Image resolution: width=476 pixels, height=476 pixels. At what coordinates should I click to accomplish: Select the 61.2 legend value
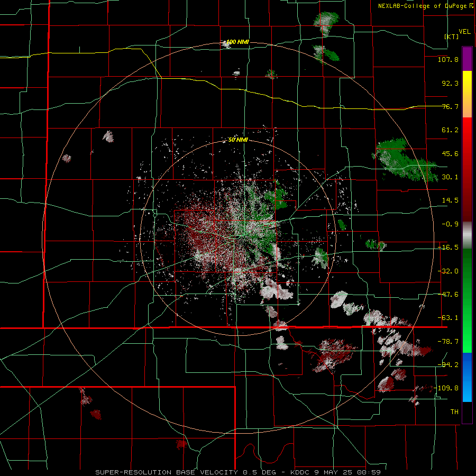[x=450, y=130]
